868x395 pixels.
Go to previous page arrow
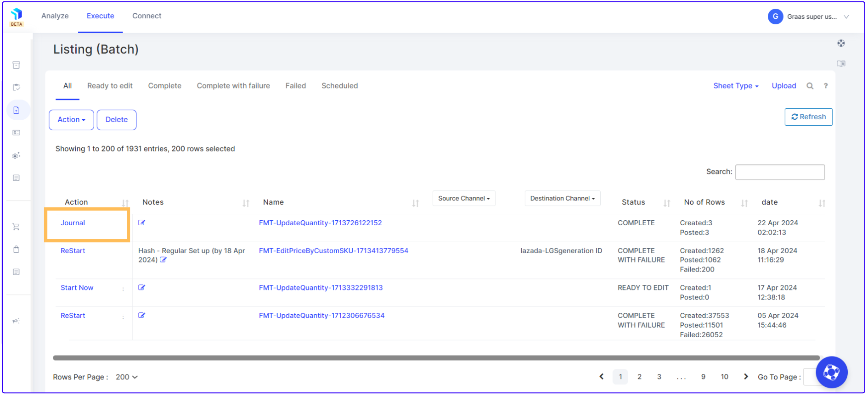(x=601, y=377)
